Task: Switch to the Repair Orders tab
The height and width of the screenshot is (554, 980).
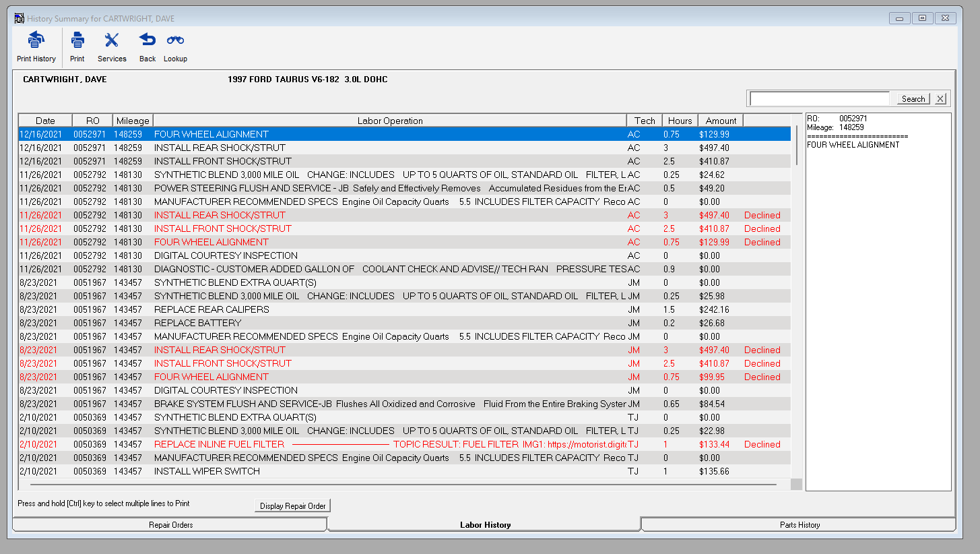Action: [x=170, y=524]
